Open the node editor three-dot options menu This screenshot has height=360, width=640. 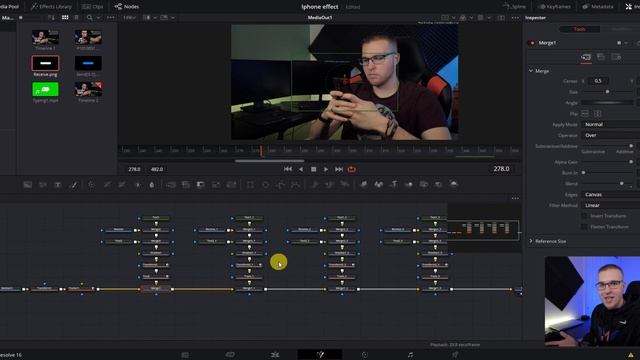coord(515,198)
